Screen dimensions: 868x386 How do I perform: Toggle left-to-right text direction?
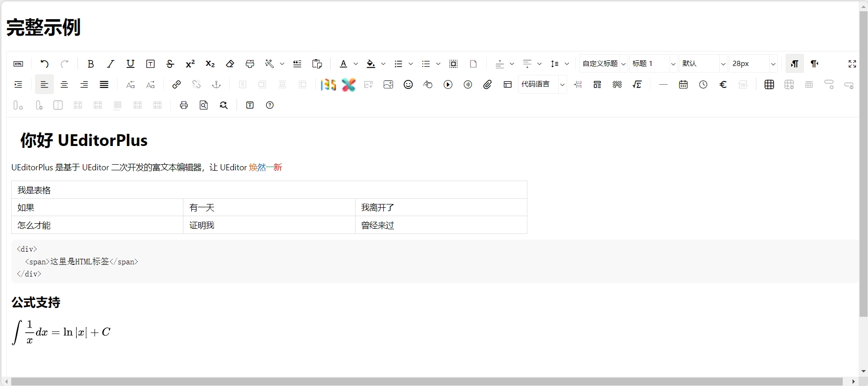(x=795, y=64)
